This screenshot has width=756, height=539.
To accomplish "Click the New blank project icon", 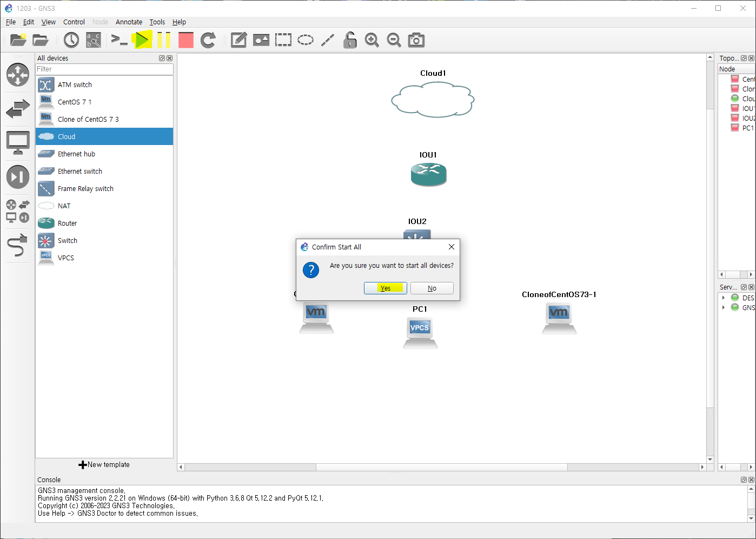I will tap(18, 40).
